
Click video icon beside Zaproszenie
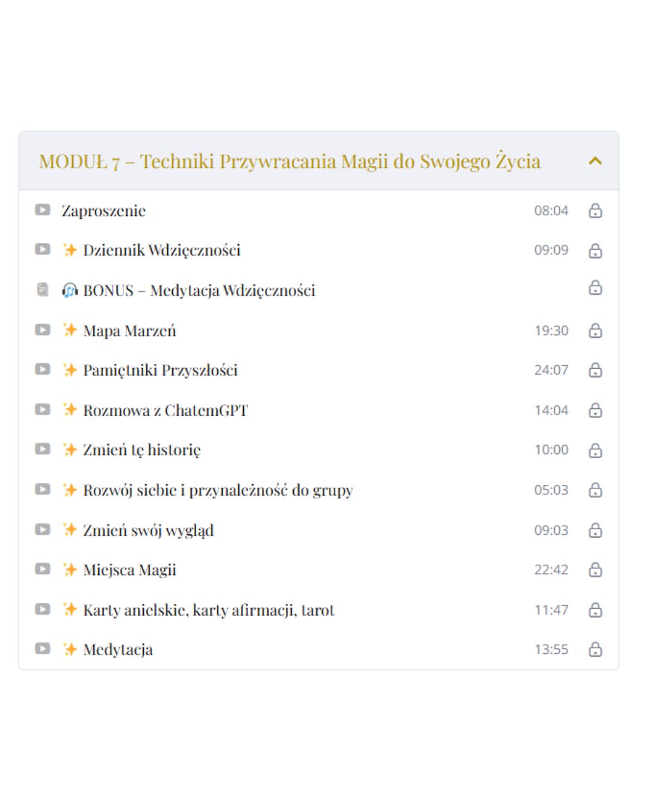(42, 210)
